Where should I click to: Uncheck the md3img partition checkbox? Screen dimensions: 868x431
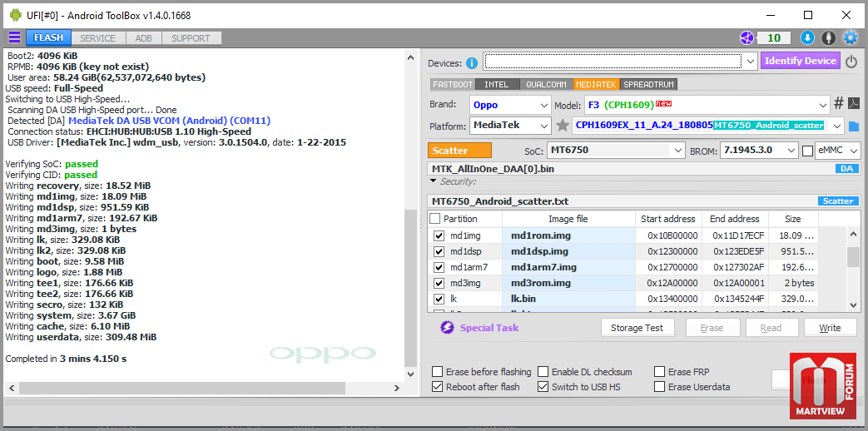click(x=439, y=283)
